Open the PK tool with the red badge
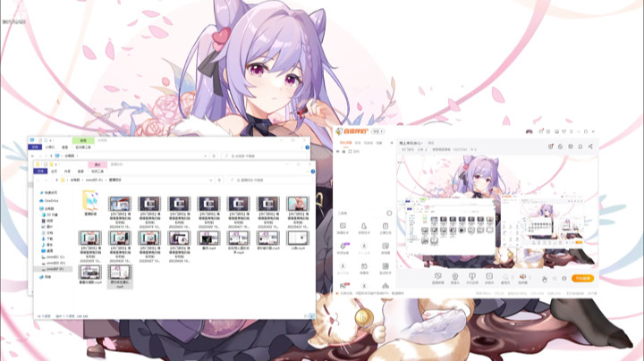Image resolution: width=644 pixels, height=361 pixels. 343,286
